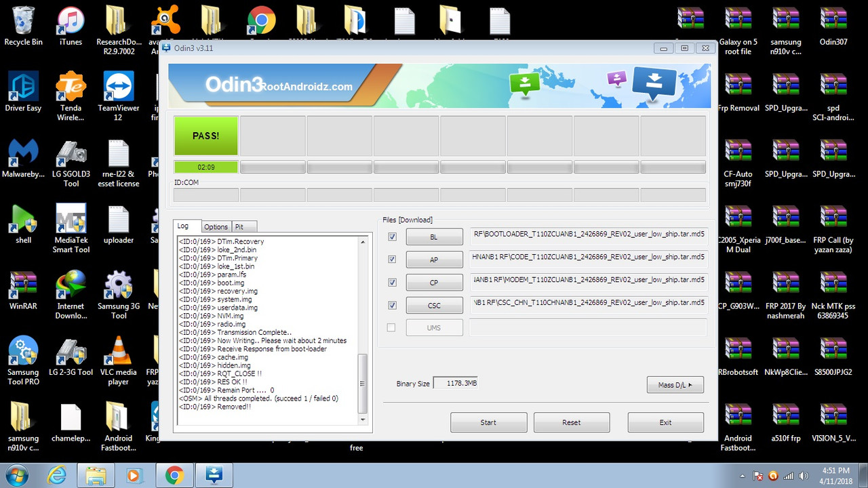Uncheck the BL file checkbox
The width and height of the screenshot is (868, 488).
point(392,237)
